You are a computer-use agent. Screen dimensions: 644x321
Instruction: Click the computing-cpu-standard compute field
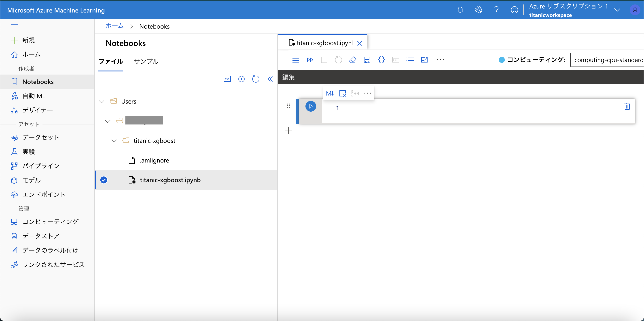pos(608,60)
